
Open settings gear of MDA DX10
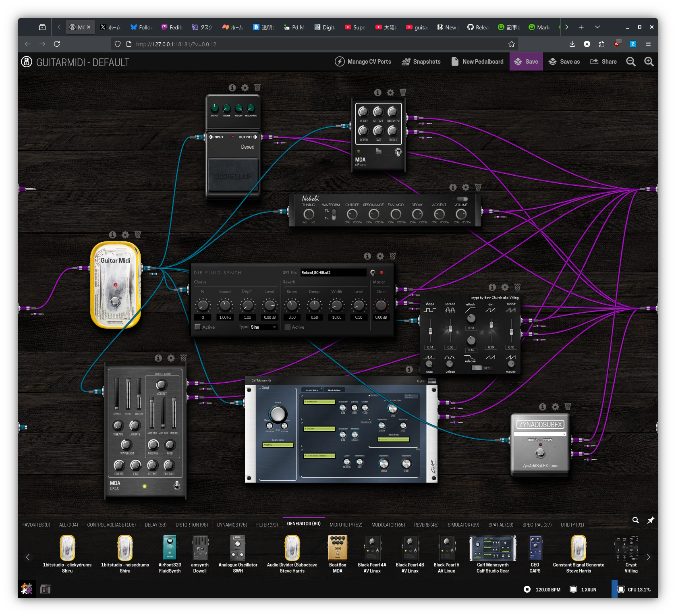171,358
